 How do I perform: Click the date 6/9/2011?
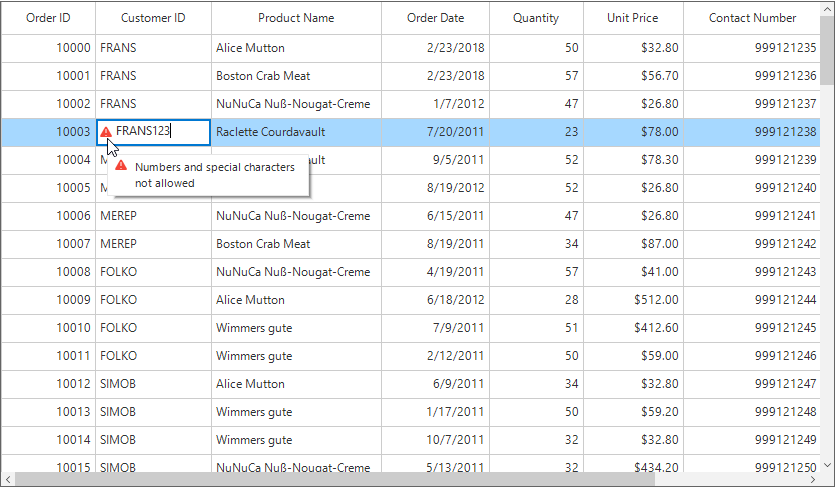(x=436, y=384)
